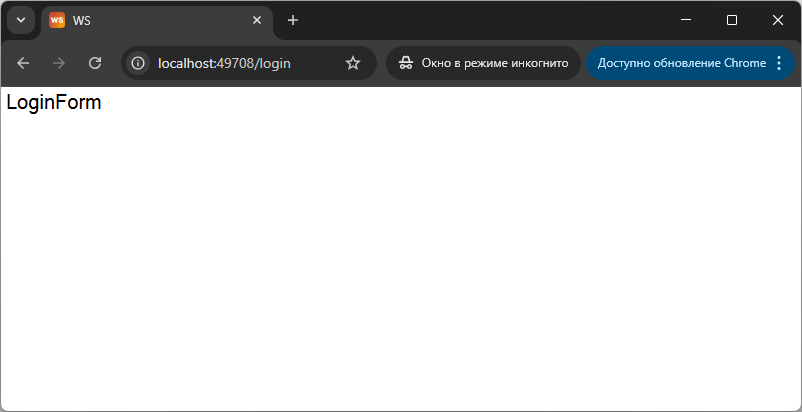The image size is (802, 412).
Task: Click the WS favicon in the tab
Action: tap(57, 21)
